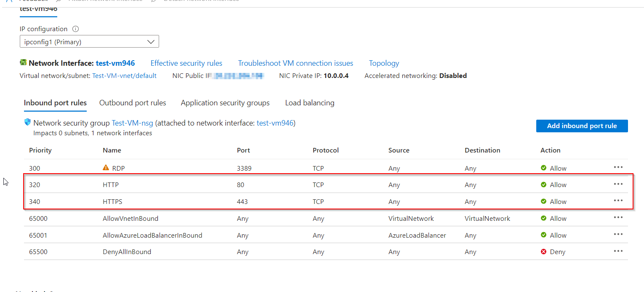Click the red Deny icon for DenyAllInBound
The image size is (644, 292).
tap(543, 252)
